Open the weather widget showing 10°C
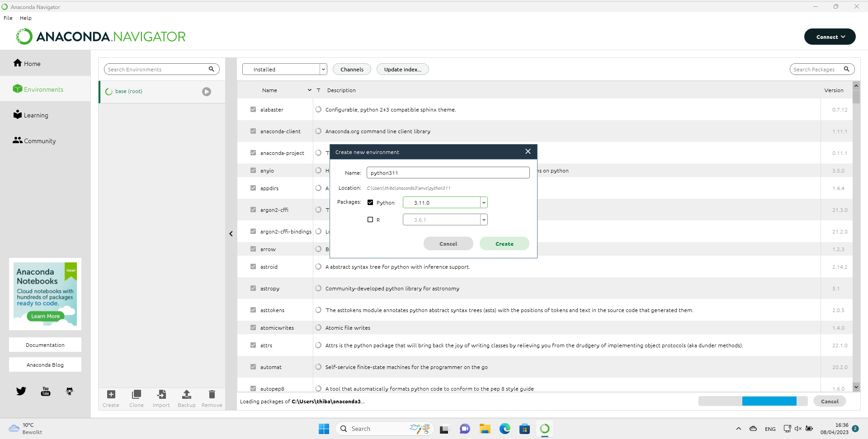Screen dimensions: 868x439 (x=26, y=429)
